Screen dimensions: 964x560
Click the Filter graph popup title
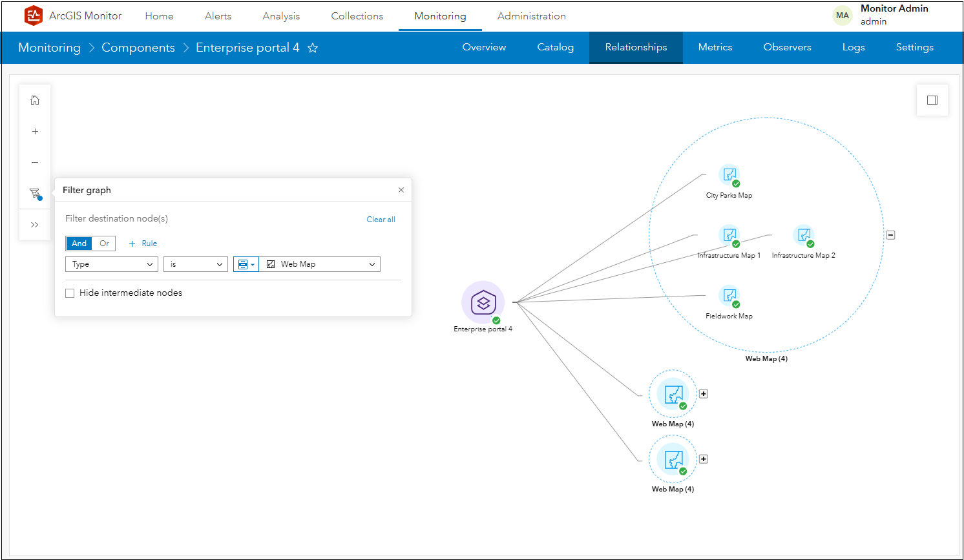pyautogui.click(x=87, y=190)
